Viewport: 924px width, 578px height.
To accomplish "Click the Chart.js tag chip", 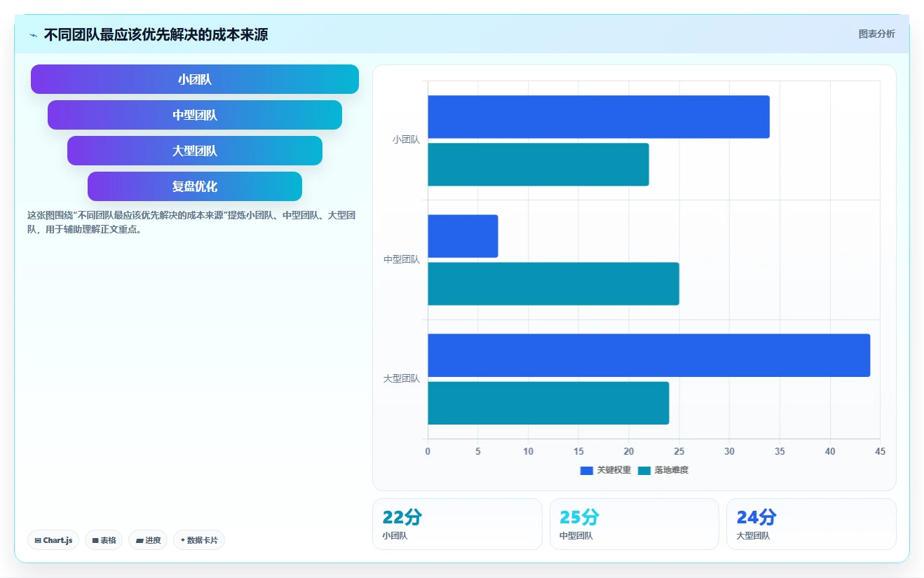I will pyautogui.click(x=53, y=540).
